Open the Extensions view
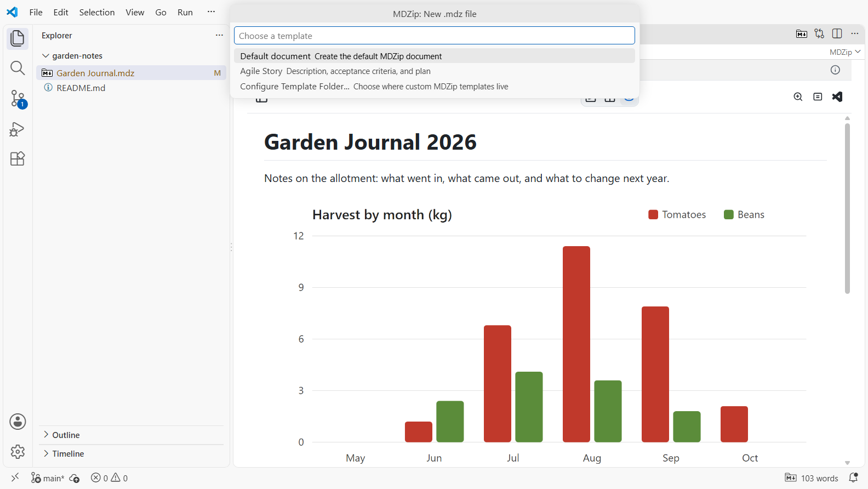Screen dimensions: 868x489 pos(18,159)
